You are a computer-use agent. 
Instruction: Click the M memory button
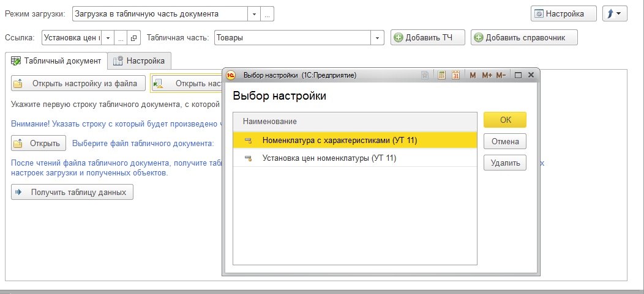pyautogui.click(x=473, y=75)
